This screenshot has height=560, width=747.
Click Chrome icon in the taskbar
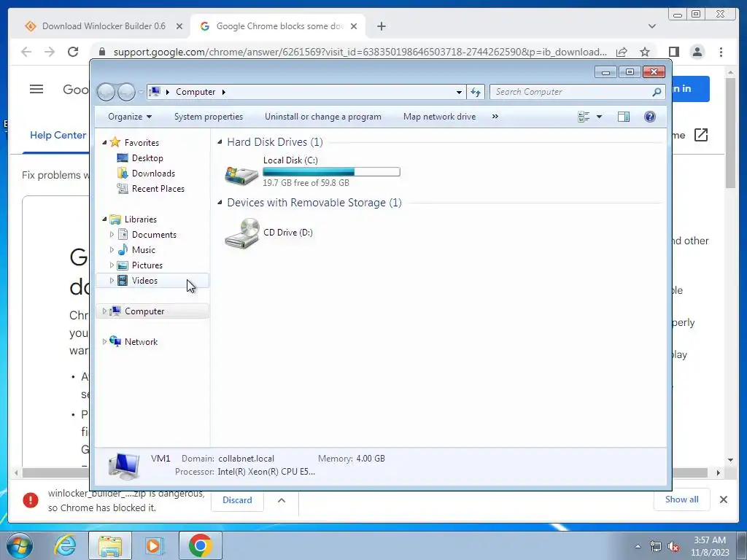(x=200, y=545)
